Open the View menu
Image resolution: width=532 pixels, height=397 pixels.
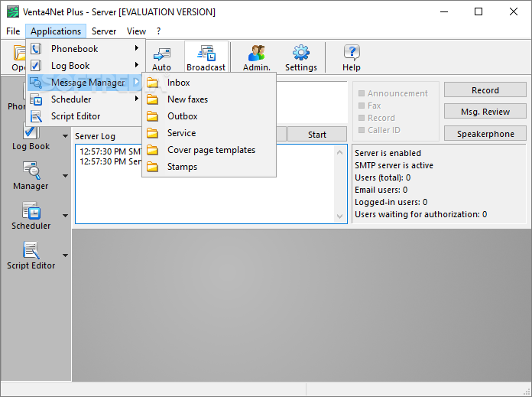point(136,31)
